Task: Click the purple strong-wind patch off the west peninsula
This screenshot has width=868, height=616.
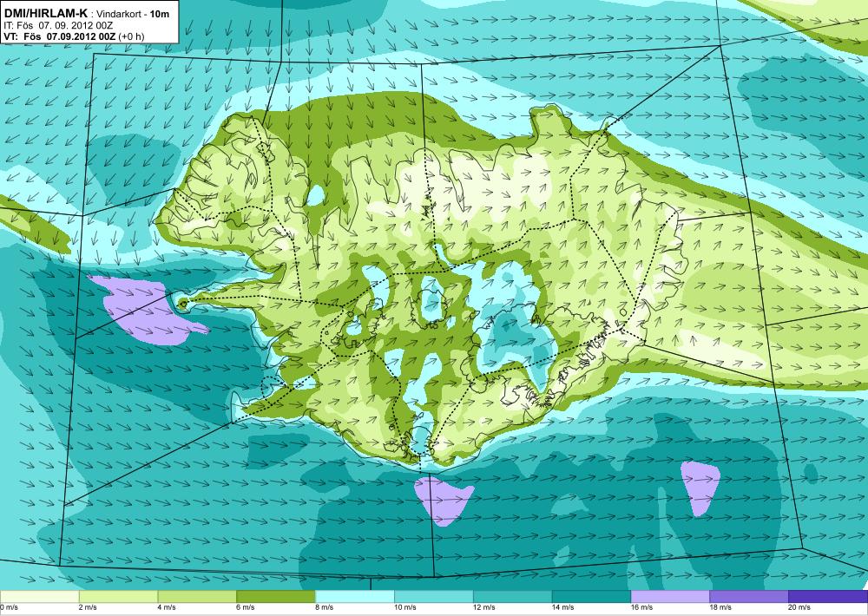Action: click(x=145, y=311)
